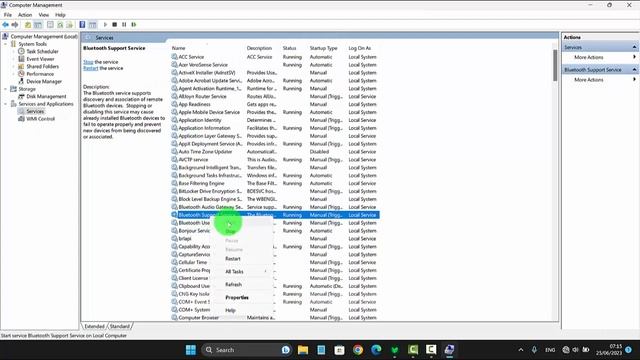Go forward with the forward arrow
The width and height of the screenshot is (640, 360).
(15, 25)
